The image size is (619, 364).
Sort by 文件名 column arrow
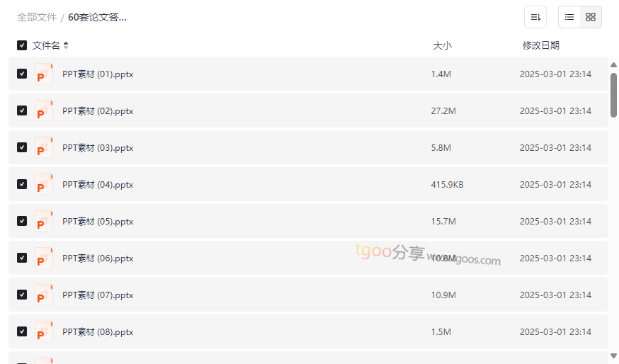(66, 45)
